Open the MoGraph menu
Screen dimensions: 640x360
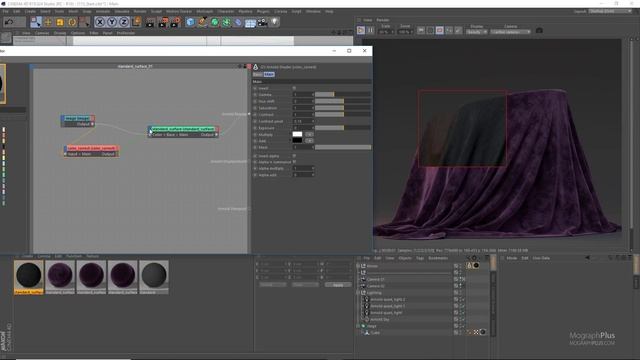204,11
